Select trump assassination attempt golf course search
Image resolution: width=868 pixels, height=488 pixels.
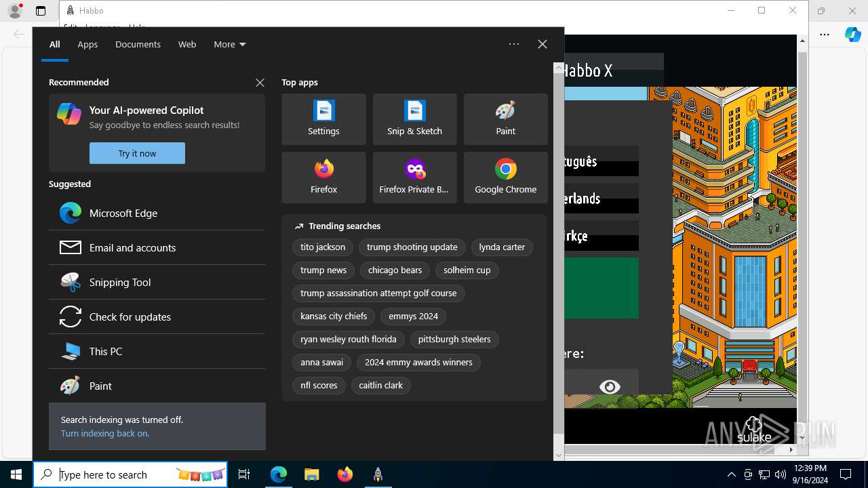pyautogui.click(x=378, y=293)
